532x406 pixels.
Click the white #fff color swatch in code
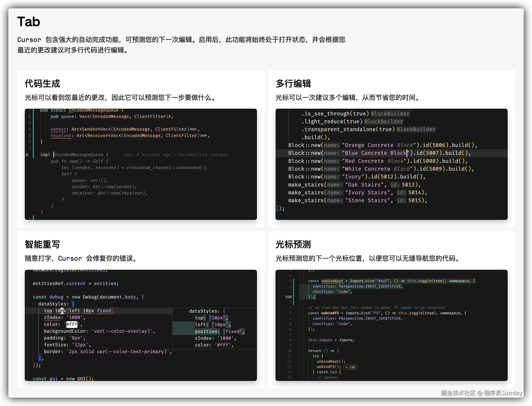72,324
